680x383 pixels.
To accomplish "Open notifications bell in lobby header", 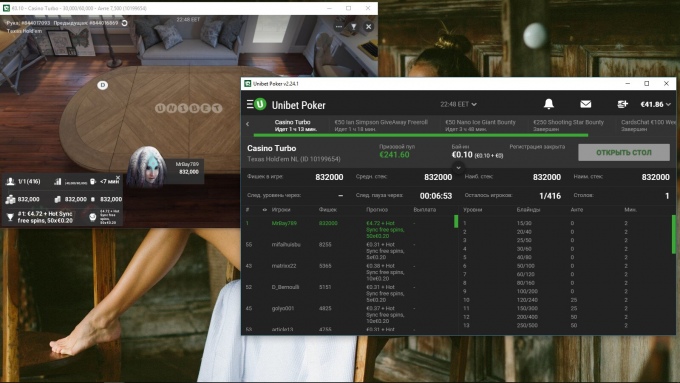I will pyautogui.click(x=549, y=104).
